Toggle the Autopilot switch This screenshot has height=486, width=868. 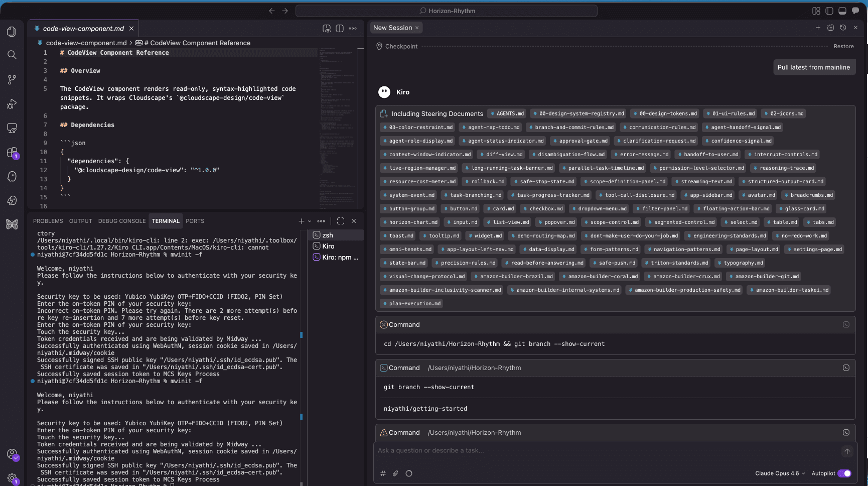pyautogui.click(x=844, y=473)
